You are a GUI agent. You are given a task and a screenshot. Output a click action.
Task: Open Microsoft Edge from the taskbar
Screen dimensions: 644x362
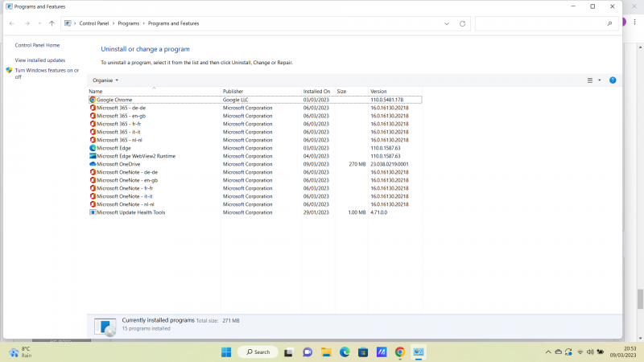click(x=345, y=352)
